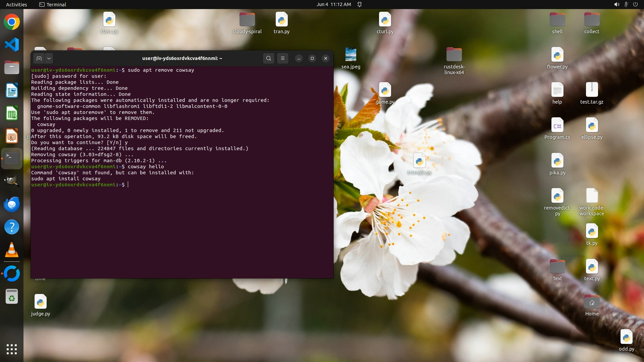
Task: Open the Terminal app menu in the top bar
Action: [x=53, y=4]
